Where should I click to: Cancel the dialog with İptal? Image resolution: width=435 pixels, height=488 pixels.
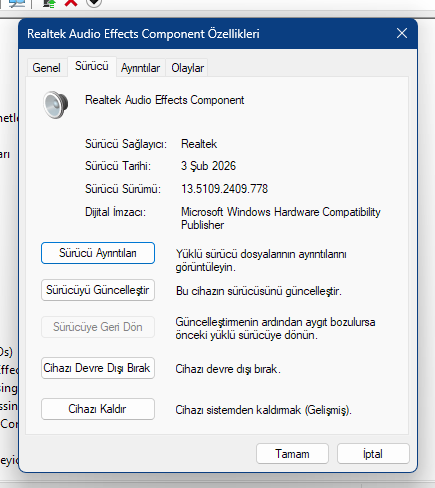373,454
